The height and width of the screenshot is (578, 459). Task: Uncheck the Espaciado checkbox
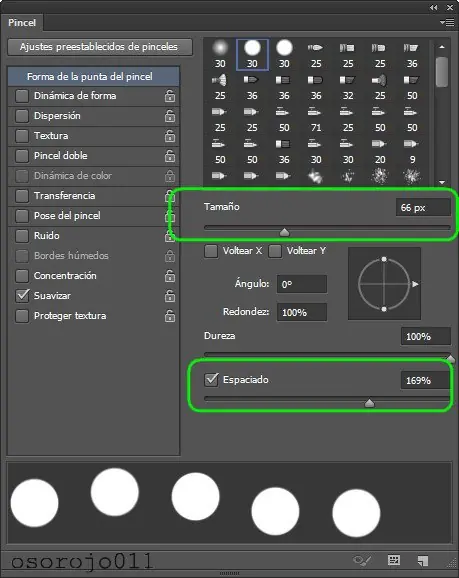211,380
